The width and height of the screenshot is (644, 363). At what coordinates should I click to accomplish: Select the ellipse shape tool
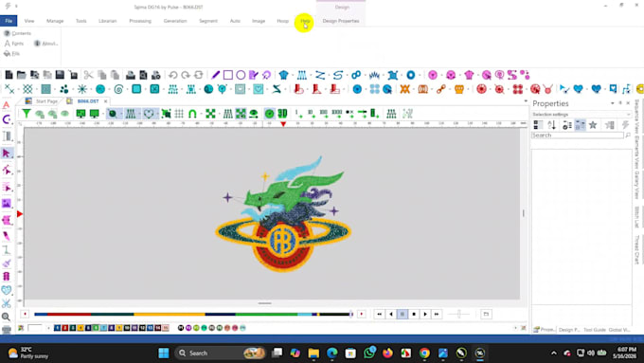click(241, 75)
